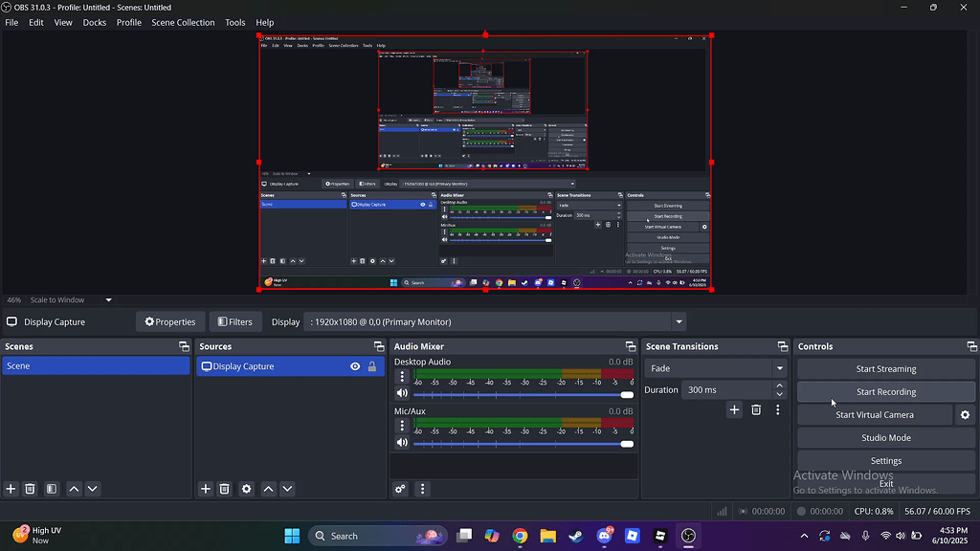Open advanced audio properties gear in Audio Mixer
The image size is (980, 551).
[400, 489]
